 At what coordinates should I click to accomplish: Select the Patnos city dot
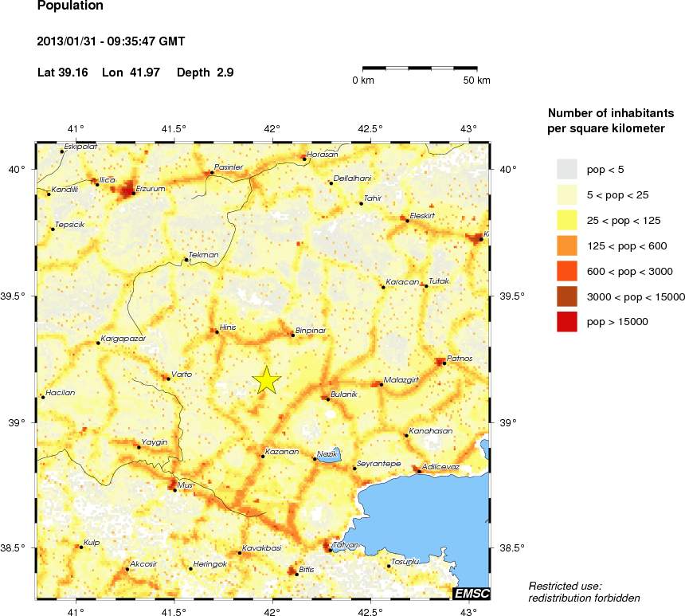[444, 363]
